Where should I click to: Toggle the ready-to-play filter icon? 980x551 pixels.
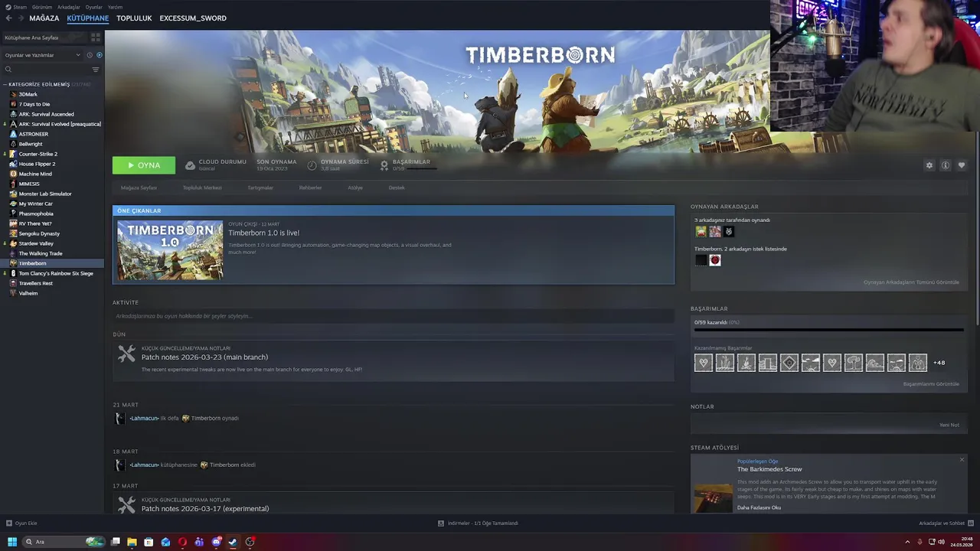point(99,55)
